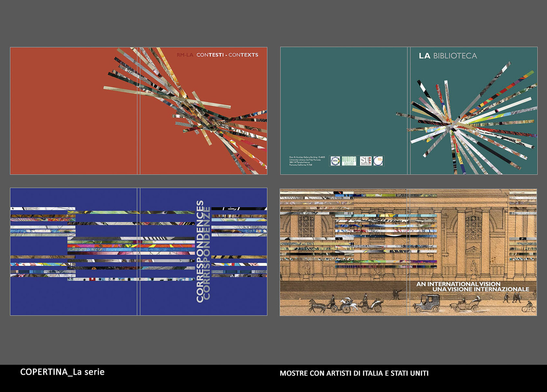Click 'AN INTERNATIONAL VISION' title text
The height and width of the screenshot is (392, 547).
tap(458, 284)
